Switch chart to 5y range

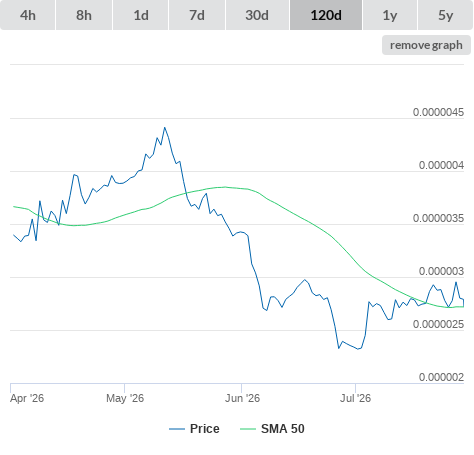[x=446, y=15]
